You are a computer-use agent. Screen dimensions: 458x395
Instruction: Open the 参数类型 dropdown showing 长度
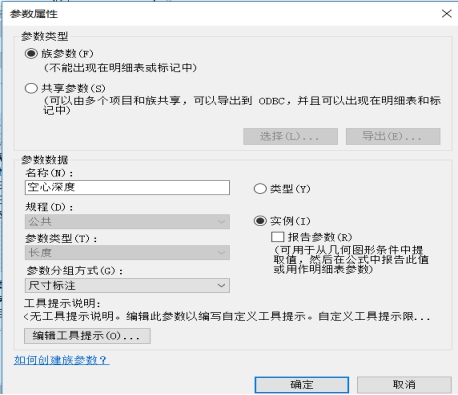(x=127, y=253)
